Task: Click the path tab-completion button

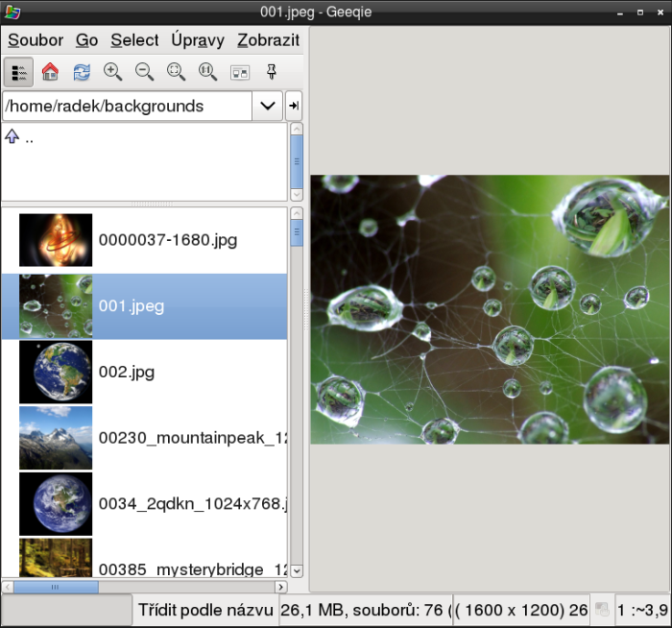Action: pyautogui.click(x=294, y=106)
